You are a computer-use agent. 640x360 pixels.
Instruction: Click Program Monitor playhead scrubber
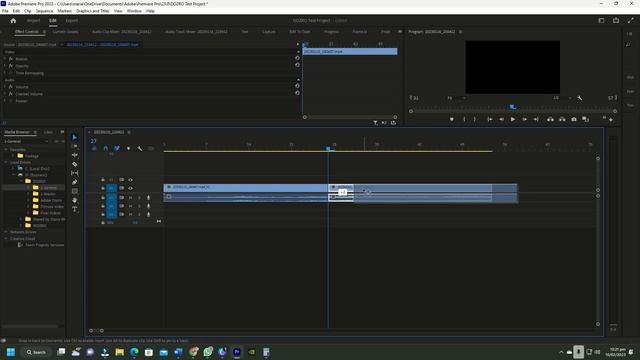click(513, 107)
